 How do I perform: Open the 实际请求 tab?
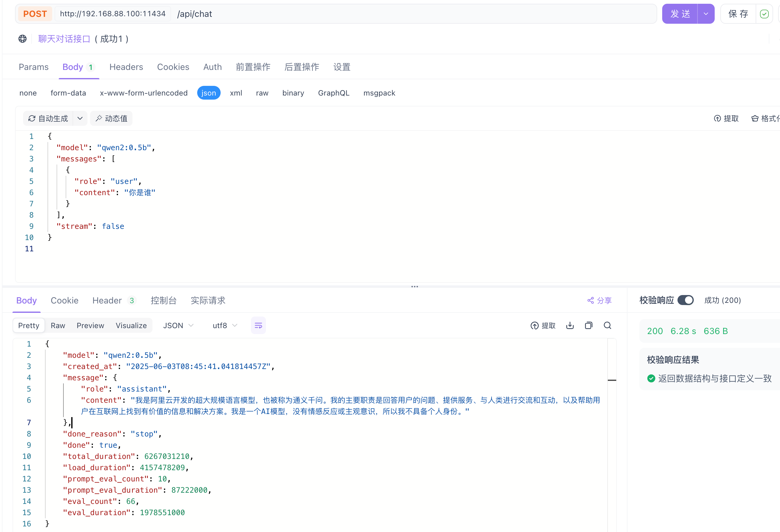(208, 300)
